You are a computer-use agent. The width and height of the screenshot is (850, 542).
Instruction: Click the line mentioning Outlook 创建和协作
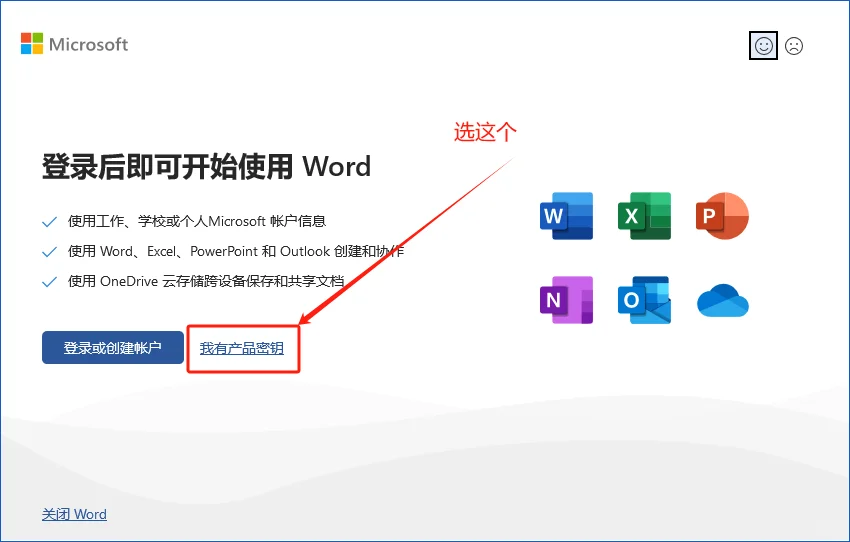point(236,251)
